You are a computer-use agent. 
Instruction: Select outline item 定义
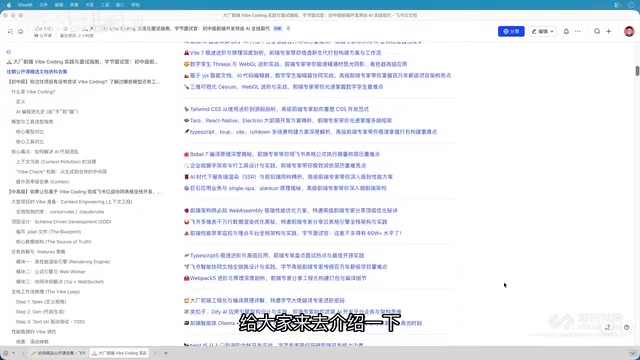[20, 102]
